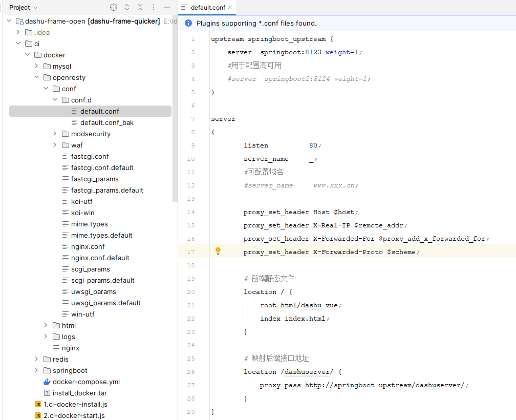Click the Select Opened File crosshair icon
Image resolution: width=516 pixels, height=420 pixels.
pyautogui.click(x=114, y=7)
